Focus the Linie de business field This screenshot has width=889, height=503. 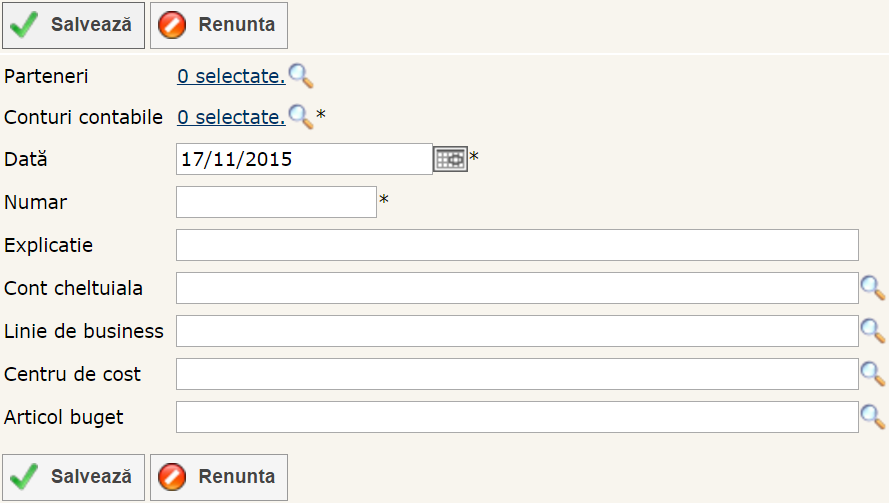[x=517, y=331]
